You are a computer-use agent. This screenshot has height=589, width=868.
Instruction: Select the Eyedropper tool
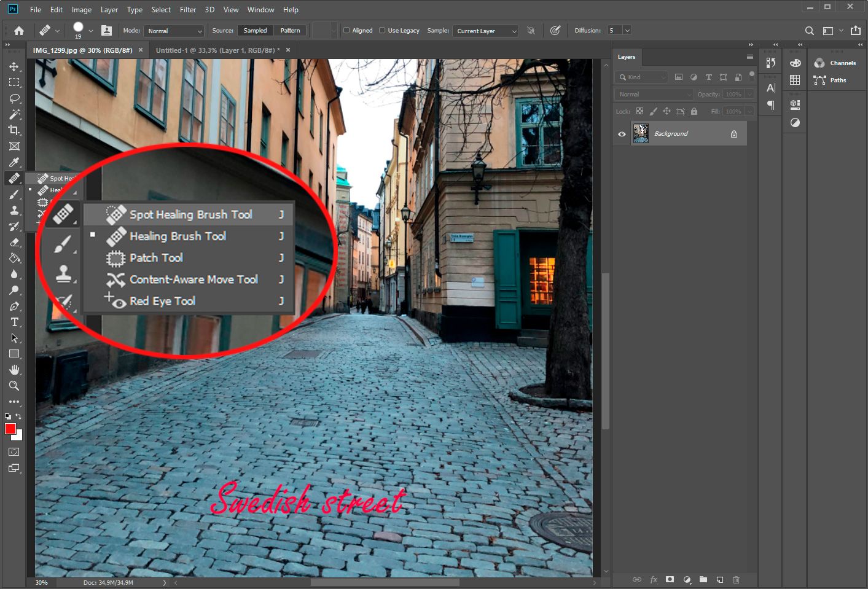coord(14,162)
